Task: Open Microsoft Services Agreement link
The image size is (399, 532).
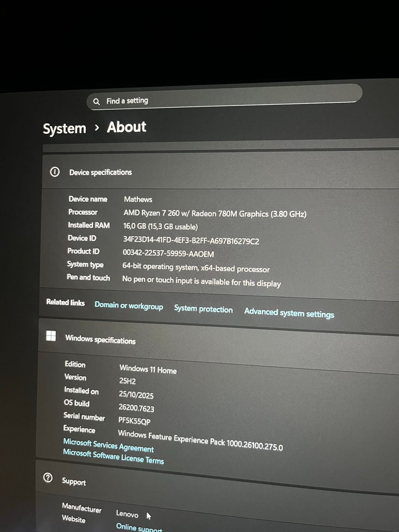Action: [x=108, y=445]
